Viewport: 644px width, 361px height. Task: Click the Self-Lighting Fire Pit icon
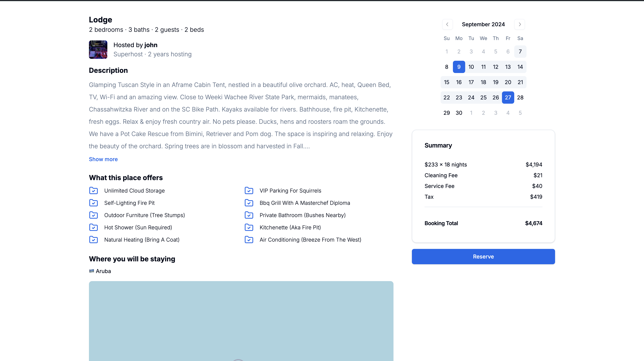pos(94,203)
